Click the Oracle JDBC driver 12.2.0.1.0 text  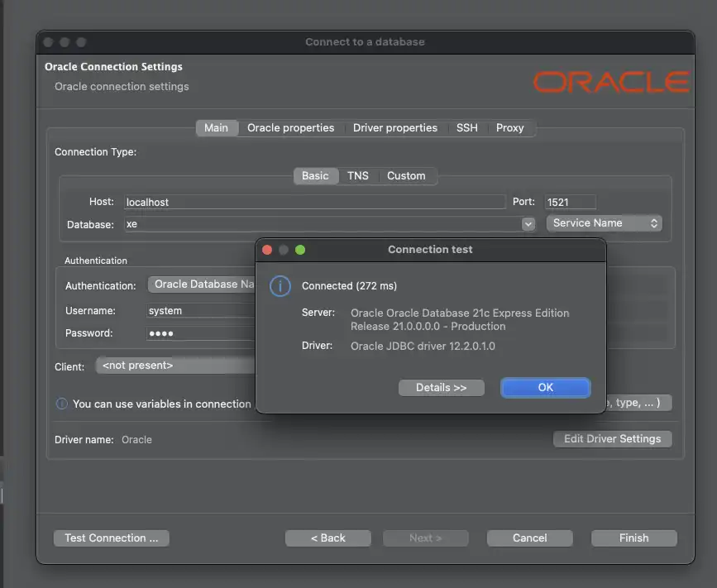pos(423,347)
